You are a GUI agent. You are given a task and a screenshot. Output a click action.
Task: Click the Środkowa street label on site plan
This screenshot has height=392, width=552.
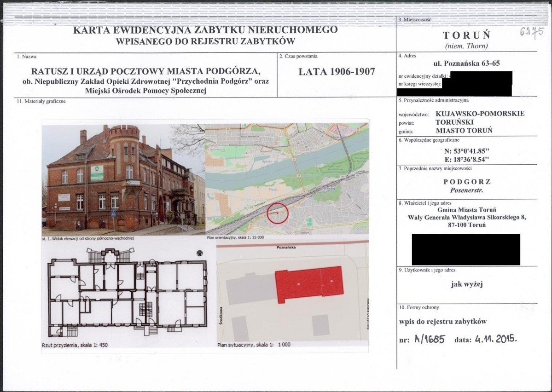pyautogui.click(x=221, y=315)
